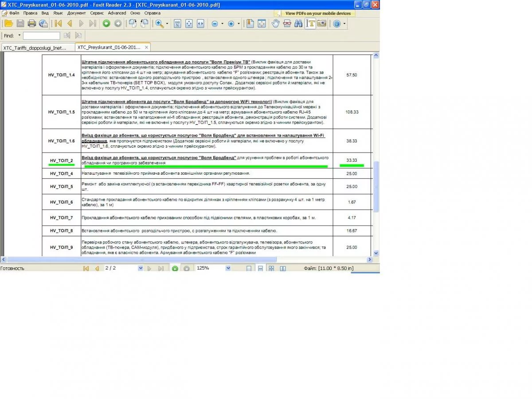The width and height of the screenshot is (532, 399).
Task: Click the blue info help icon
Action: coord(337,24)
